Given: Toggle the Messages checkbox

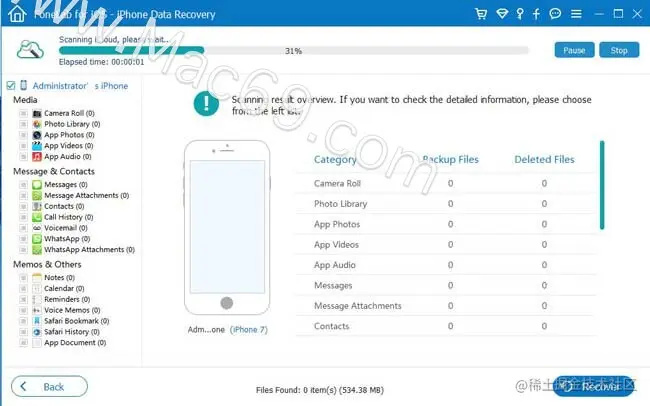Looking at the screenshot, I should click(23, 185).
